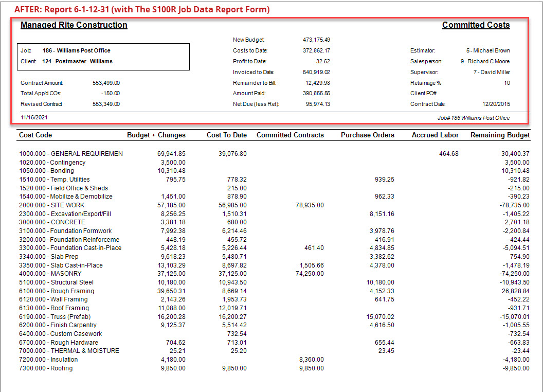This screenshot has width=543, height=392.
Task: Click the Remaining Budget column header
Action: pyautogui.click(x=499, y=135)
